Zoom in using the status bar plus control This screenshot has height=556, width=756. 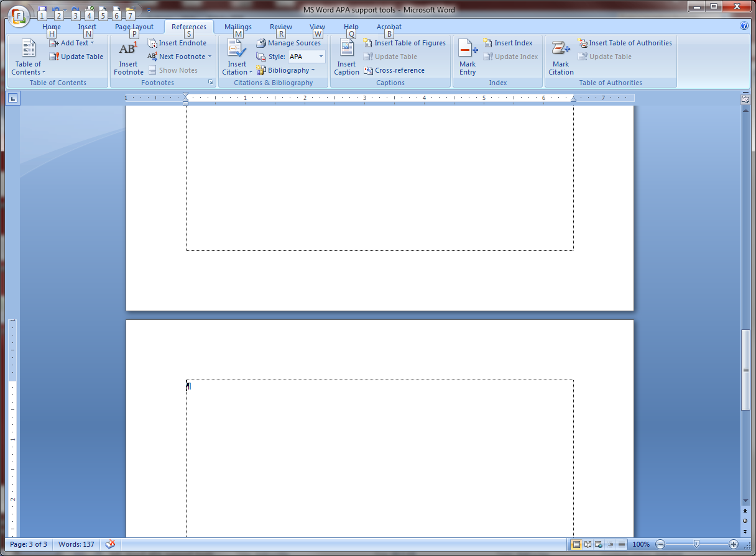734,544
